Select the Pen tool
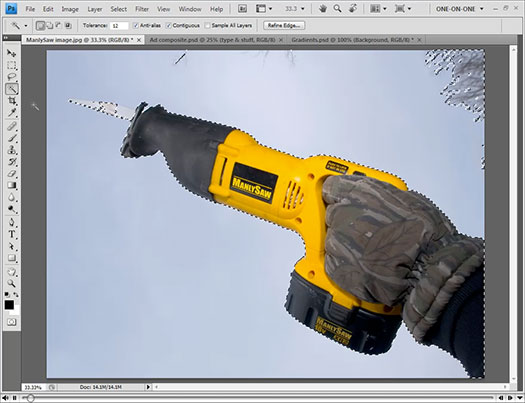 coord(11,222)
